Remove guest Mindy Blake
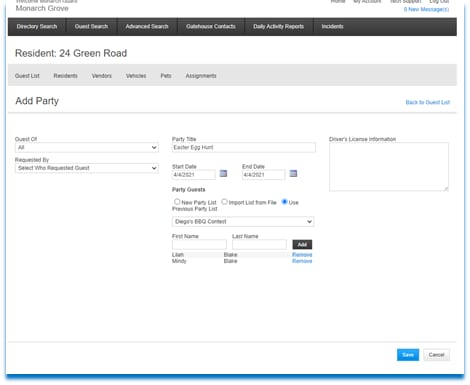The width and height of the screenshot is (470, 385). click(302, 261)
